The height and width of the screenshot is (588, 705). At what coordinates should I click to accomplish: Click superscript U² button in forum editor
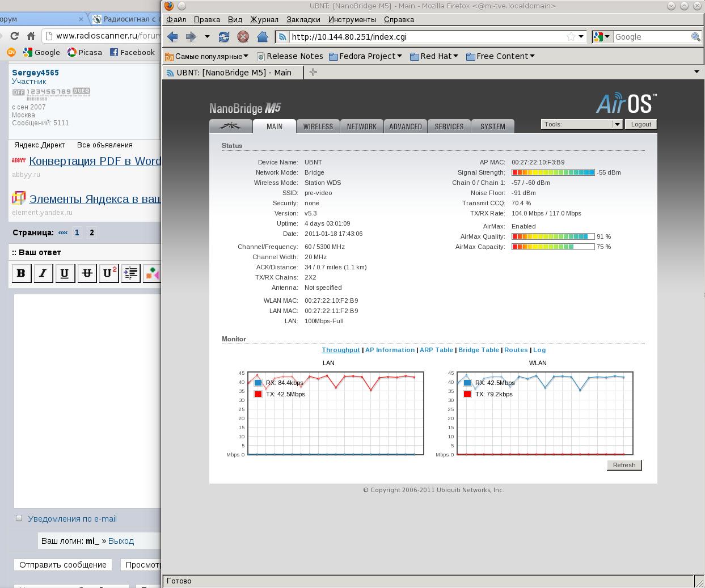click(108, 273)
